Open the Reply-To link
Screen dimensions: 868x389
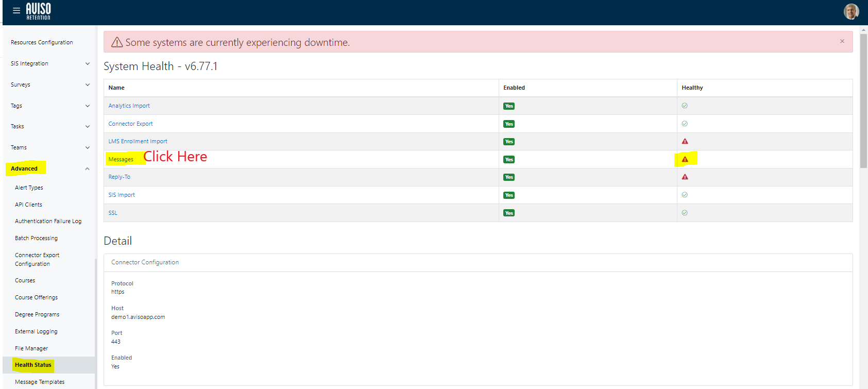point(119,177)
